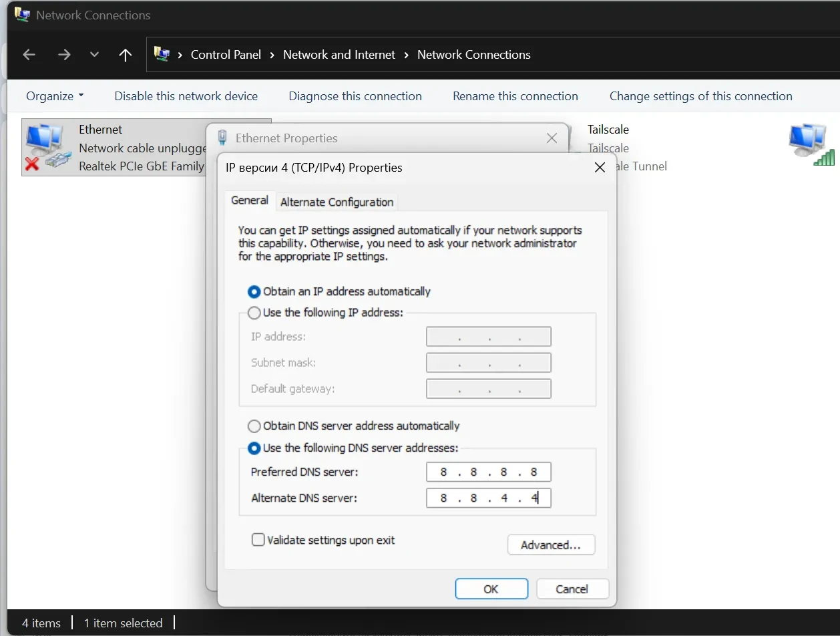Select Use the following IP address
The image size is (840, 636).
254,313
